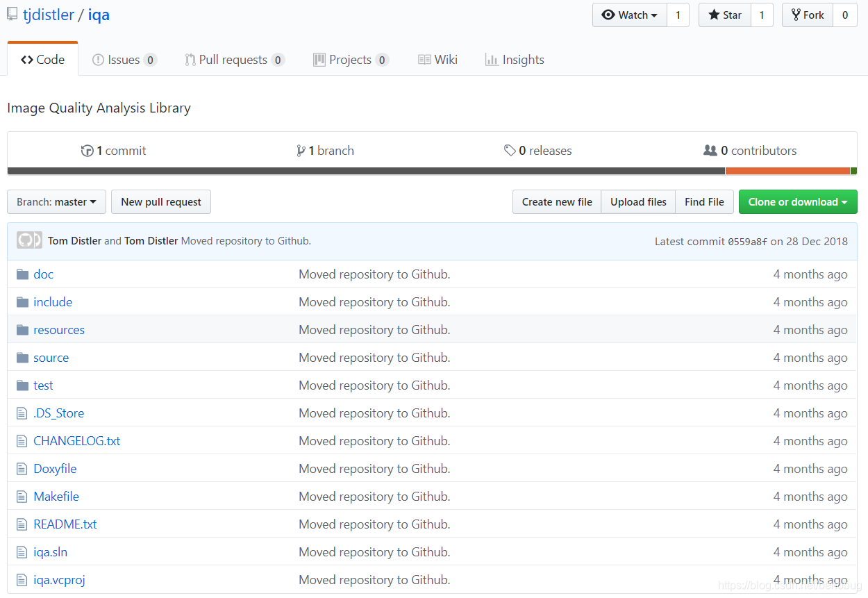
Task: View the 1 branch link
Action: pos(326,151)
